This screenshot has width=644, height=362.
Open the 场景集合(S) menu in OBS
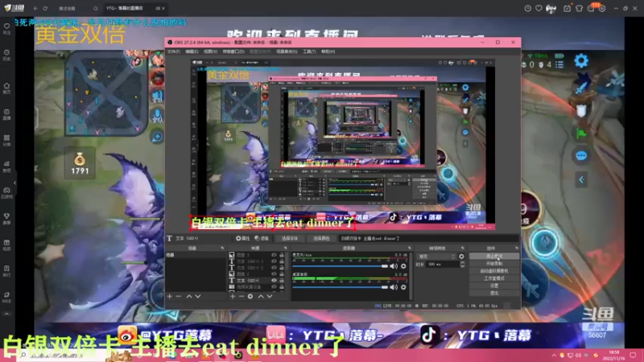[287, 51]
